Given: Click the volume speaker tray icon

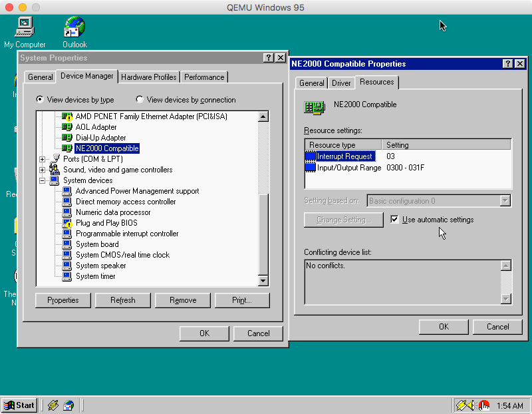Looking at the screenshot, I should pyautogui.click(x=471, y=405).
